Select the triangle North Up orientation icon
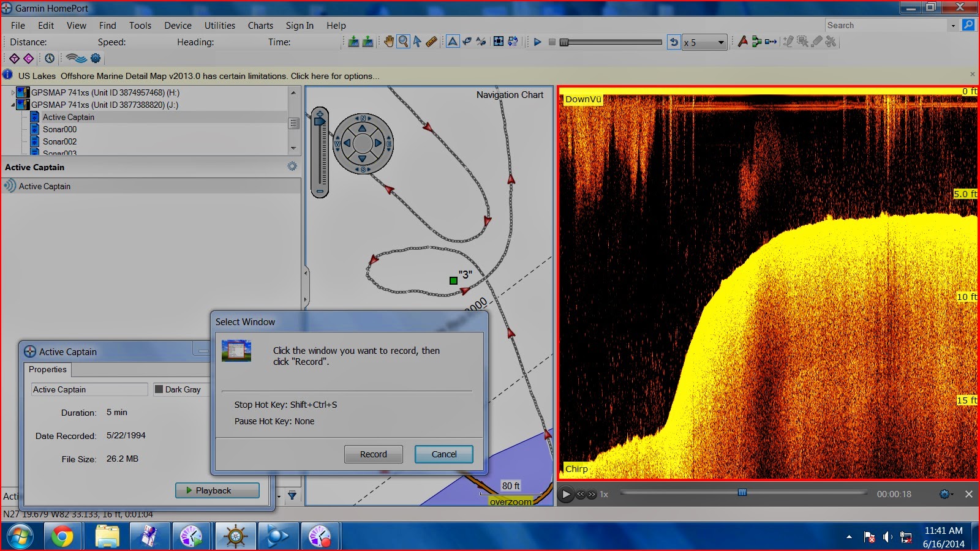Screen dimensions: 980x551 pyautogui.click(x=453, y=42)
